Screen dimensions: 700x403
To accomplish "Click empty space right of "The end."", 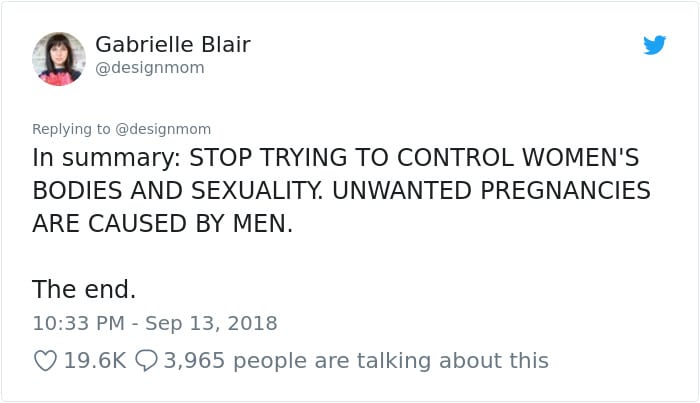I will click(400, 289).
